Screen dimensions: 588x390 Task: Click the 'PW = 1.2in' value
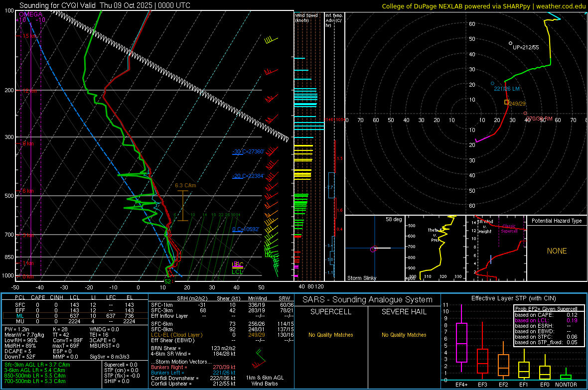18,329
